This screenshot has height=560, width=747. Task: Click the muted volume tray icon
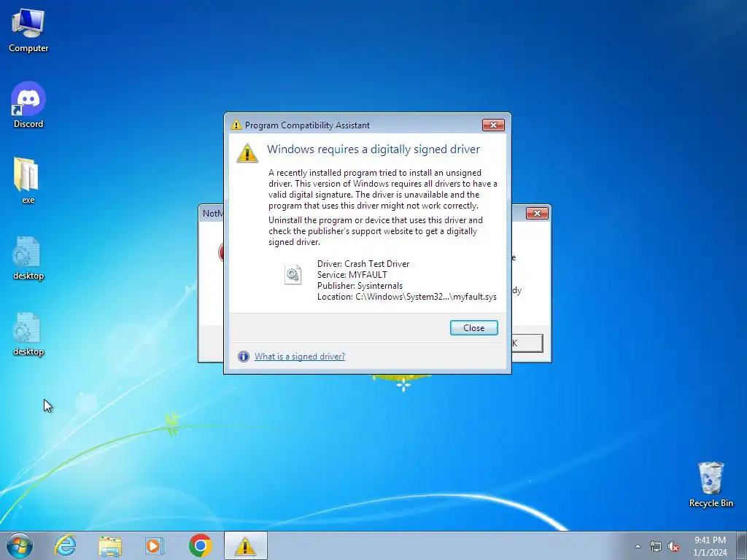tap(673, 547)
